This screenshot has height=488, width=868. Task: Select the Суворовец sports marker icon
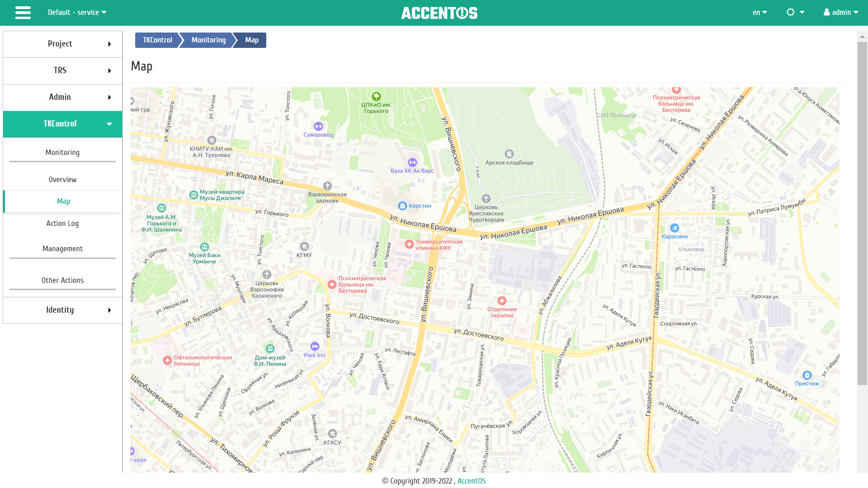(319, 126)
